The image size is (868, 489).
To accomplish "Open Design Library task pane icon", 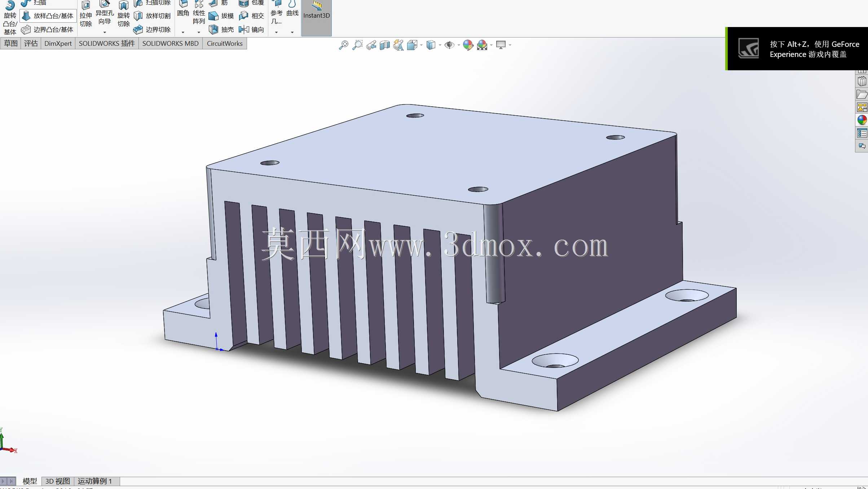I will tap(862, 81).
